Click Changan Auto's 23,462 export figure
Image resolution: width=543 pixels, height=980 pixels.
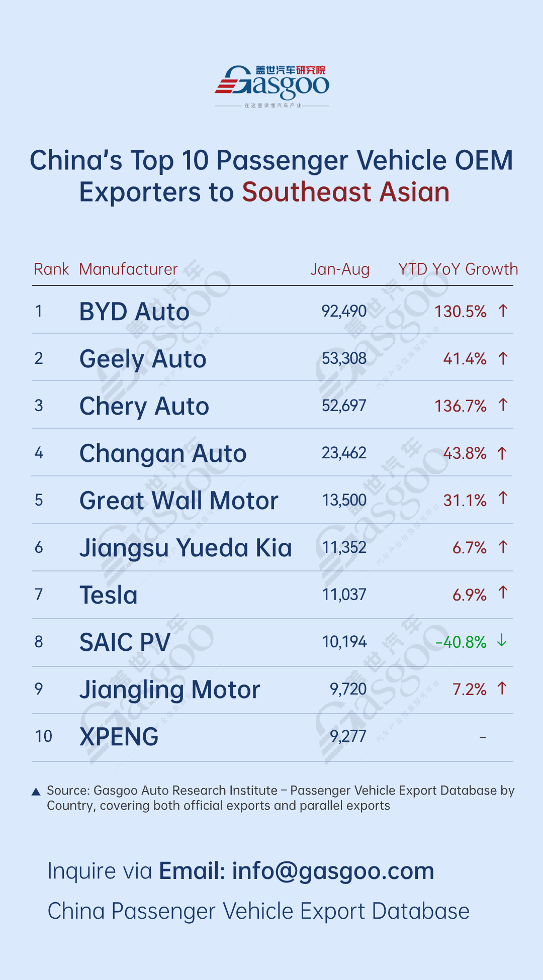point(344,453)
